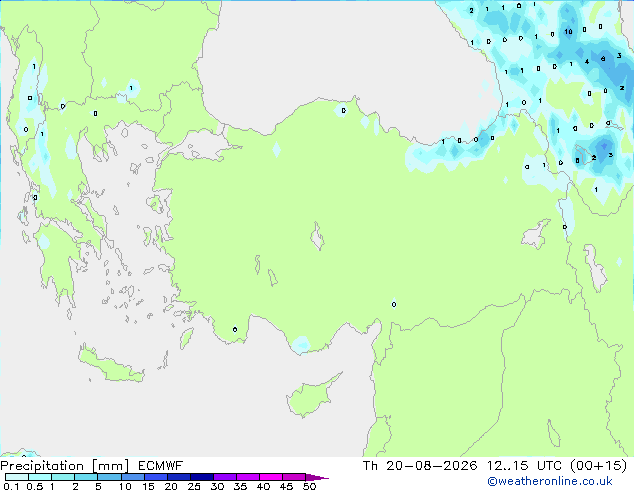Click the legend label '25'
Screen dimensions: 634x490
click(x=194, y=486)
